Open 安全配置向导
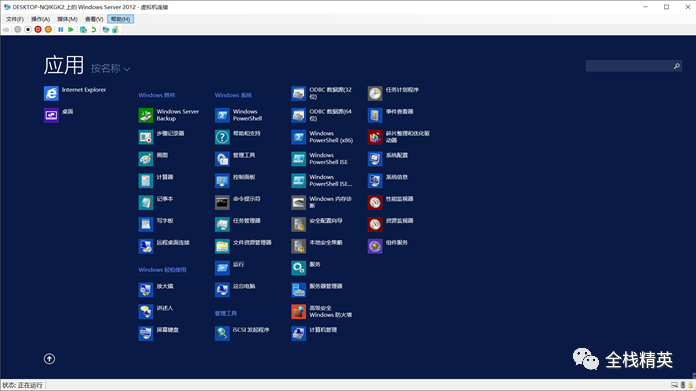Screen dimensions: 696x391 [317, 224]
